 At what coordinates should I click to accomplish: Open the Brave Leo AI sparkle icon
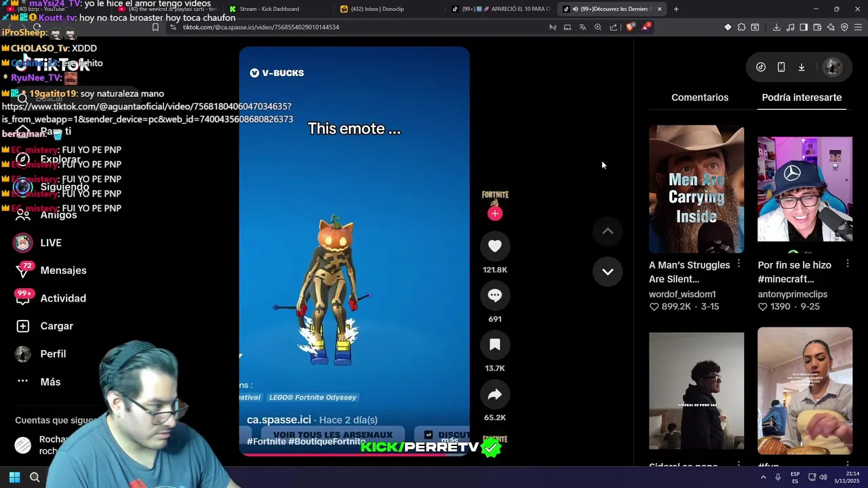coord(831,27)
